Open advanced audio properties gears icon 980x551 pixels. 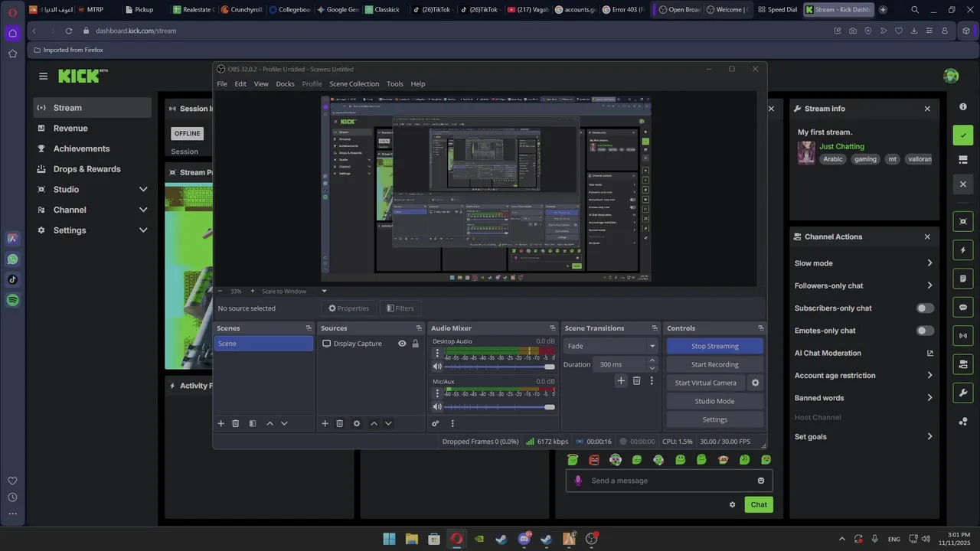click(436, 423)
